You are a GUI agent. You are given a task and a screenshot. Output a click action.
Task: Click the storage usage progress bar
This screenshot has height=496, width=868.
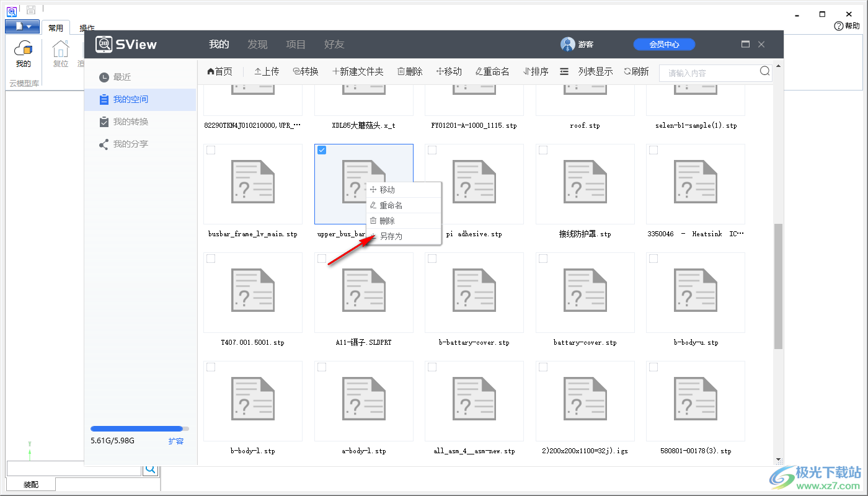pos(139,428)
